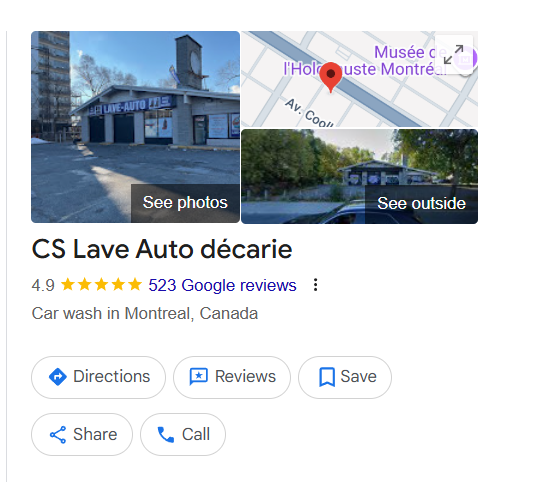Click the Share network icon
Viewport: 560px width, 482px height.
[58, 435]
